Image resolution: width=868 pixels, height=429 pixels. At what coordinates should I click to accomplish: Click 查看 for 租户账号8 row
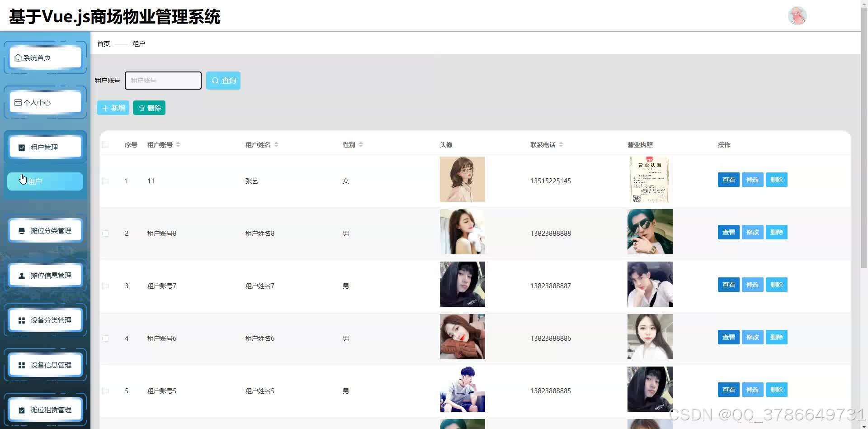point(729,232)
